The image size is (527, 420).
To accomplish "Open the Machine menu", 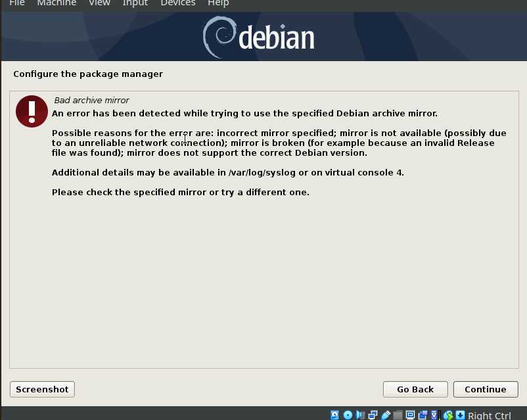I will tap(57, 3).
